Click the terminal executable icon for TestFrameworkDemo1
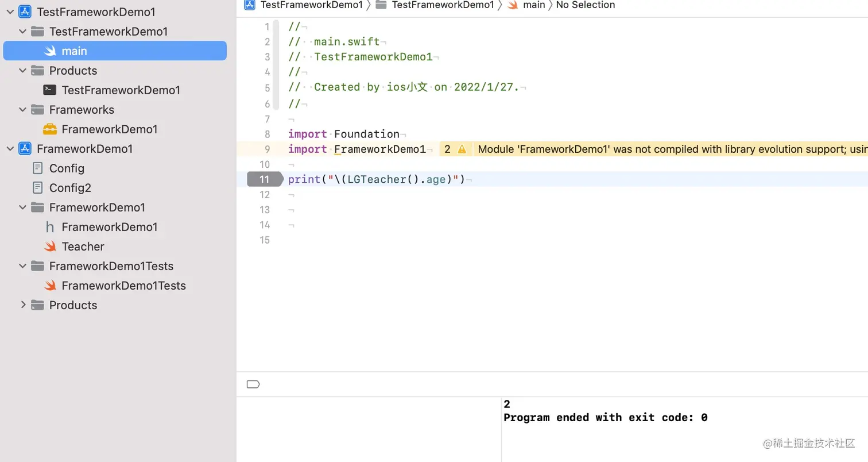Image resolution: width=868 pixels, height=462 pixels. click(50, 90)
